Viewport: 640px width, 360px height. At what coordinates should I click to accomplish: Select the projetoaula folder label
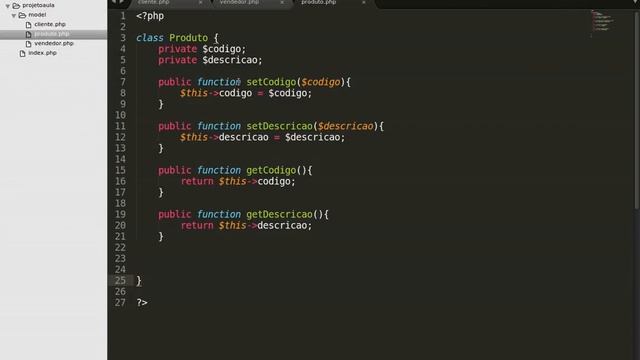38,5
